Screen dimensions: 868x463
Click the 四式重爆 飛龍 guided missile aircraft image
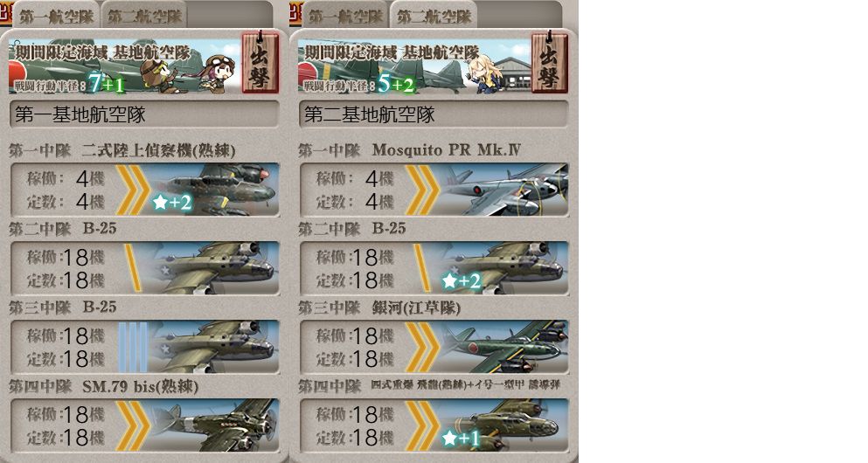click(x=505, y=425)
